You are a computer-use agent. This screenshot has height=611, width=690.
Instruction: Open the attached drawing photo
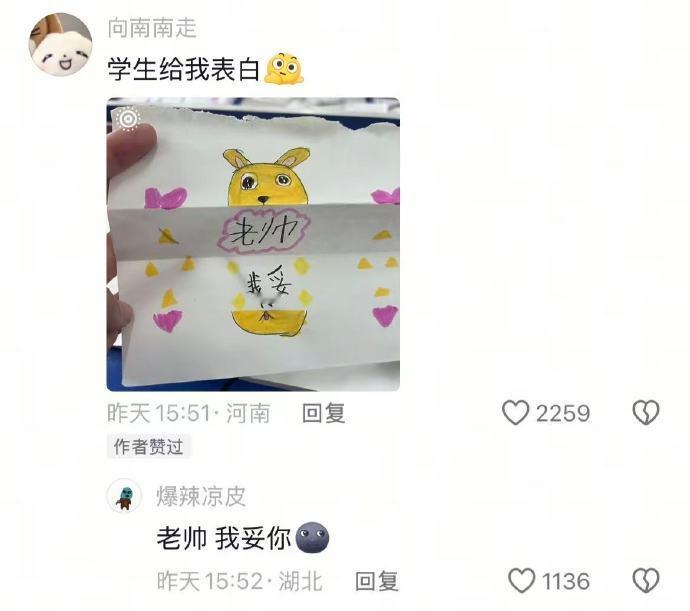pyautogui.click(x=253, y=244)
